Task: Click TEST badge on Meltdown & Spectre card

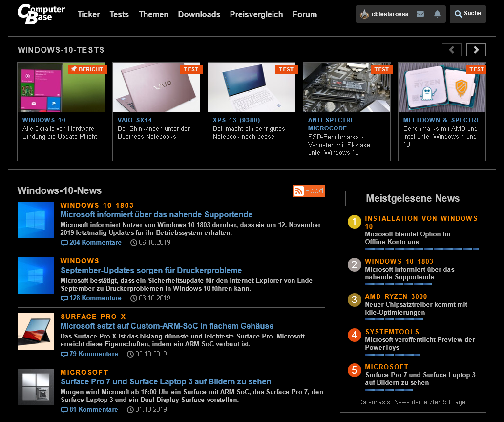Action: click(x=476, y=69)
